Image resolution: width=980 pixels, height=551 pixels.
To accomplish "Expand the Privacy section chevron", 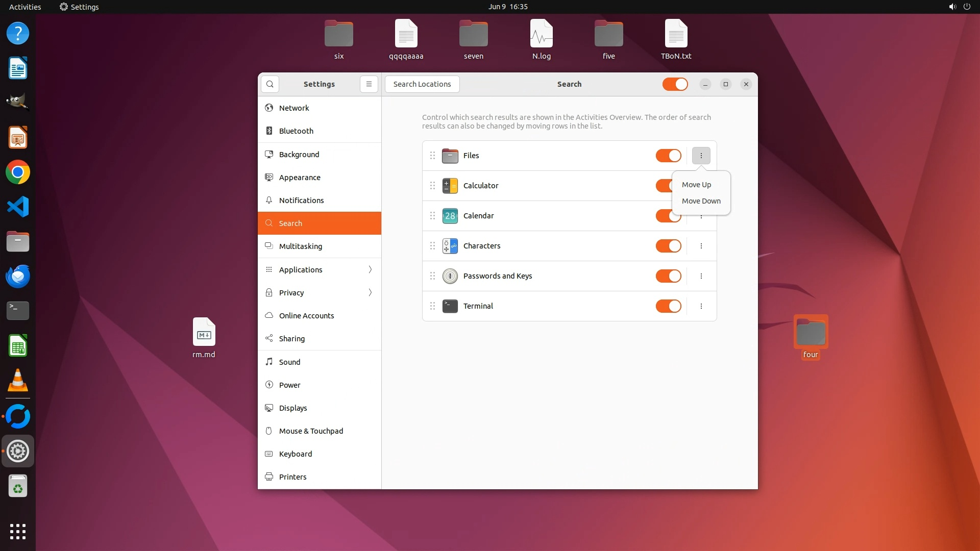I will click(x=370, y=292).
